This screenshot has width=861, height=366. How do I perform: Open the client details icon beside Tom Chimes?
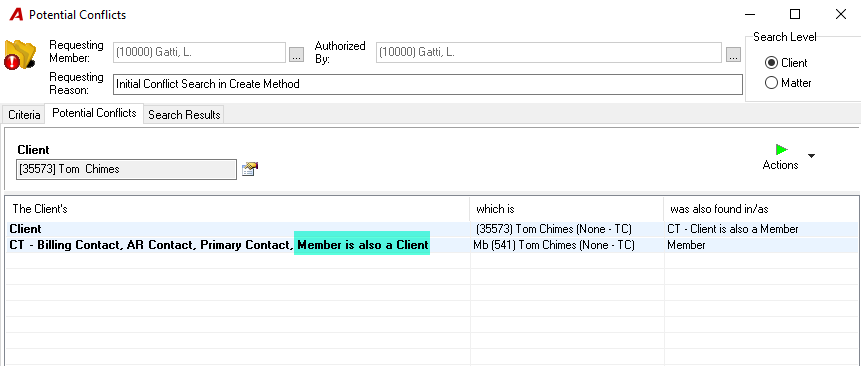(x=250, y=169)
